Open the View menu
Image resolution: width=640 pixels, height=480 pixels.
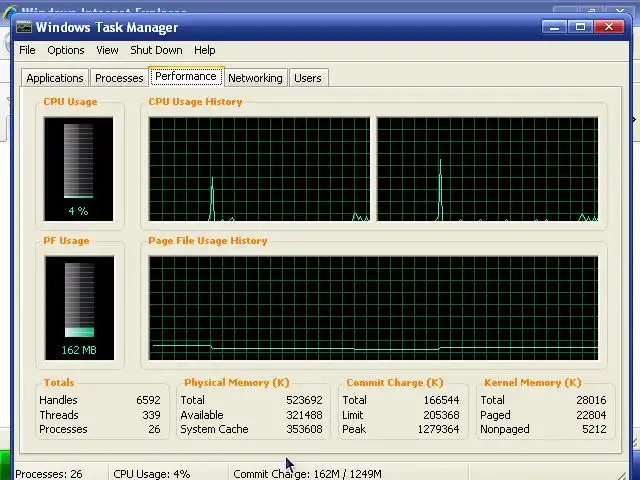point(107,50)
